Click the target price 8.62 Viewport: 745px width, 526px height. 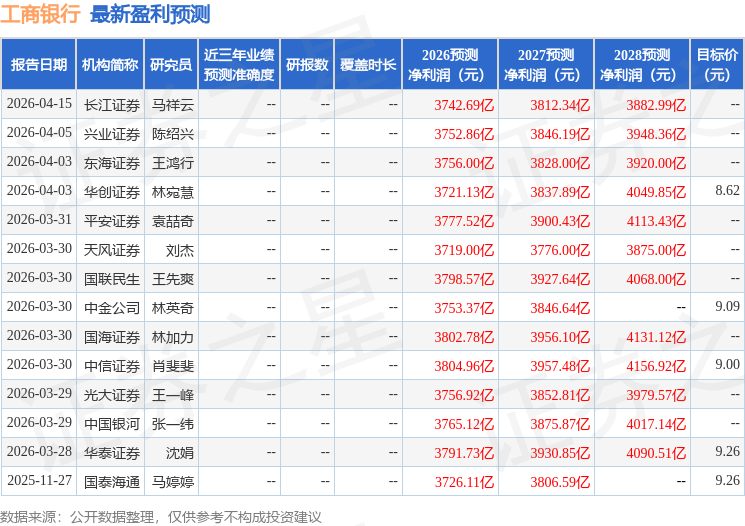pyautogui.click(x=727, y=191)
